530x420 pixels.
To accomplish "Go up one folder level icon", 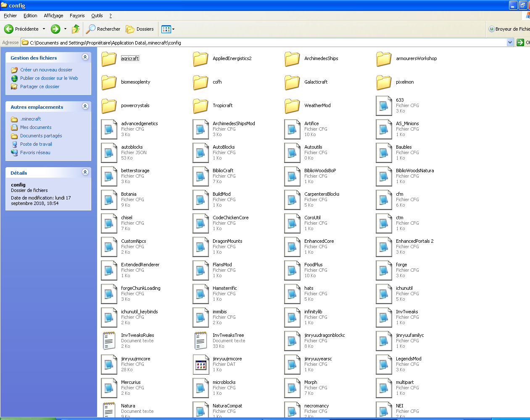I will (76, 29).
